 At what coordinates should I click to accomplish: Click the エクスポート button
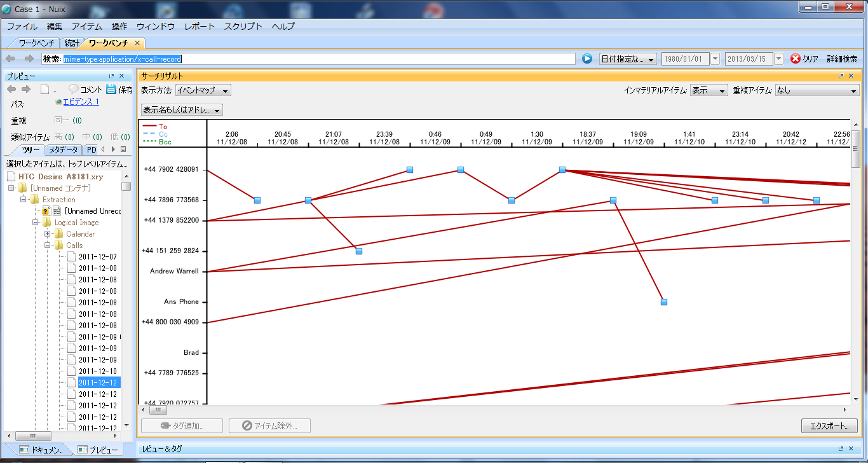click(830, 425)
